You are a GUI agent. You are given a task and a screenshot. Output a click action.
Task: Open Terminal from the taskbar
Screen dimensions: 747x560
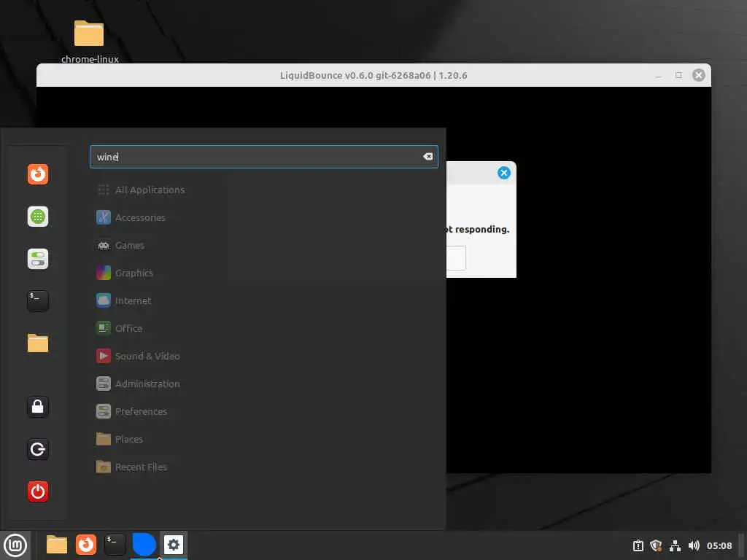pos(115,545)
